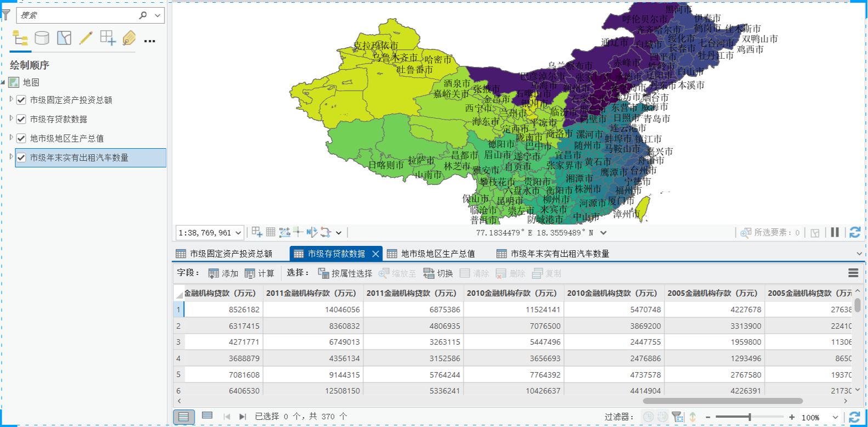Close the 市级存贷款数据 table tab
The height and width of the screenshot is (427, 868).
(376, 254)
